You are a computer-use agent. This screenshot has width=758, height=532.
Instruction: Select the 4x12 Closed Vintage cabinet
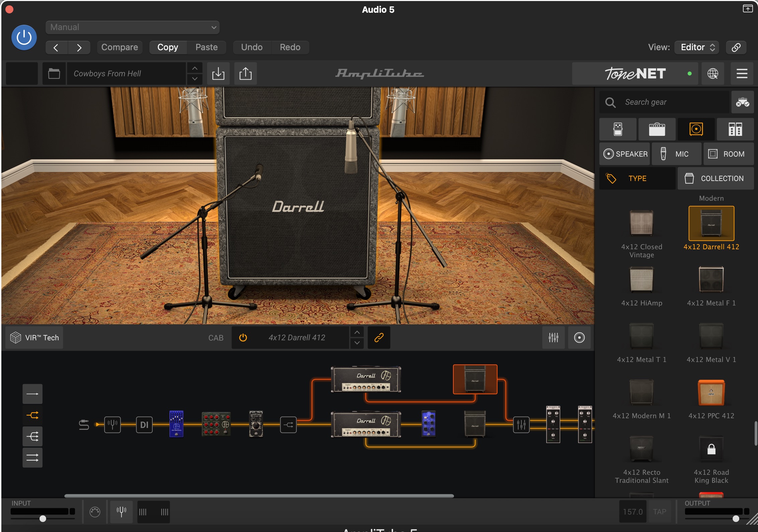[x=641, y=224]
